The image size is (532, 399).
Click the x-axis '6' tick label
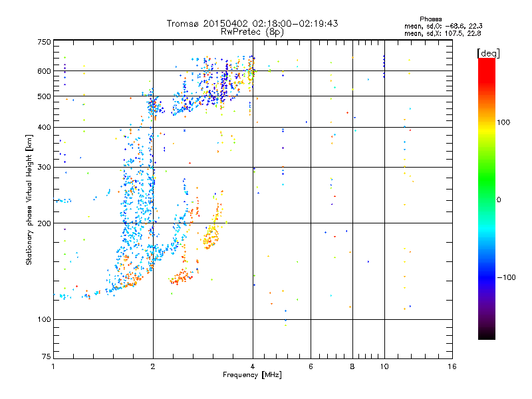pos(311,366)
